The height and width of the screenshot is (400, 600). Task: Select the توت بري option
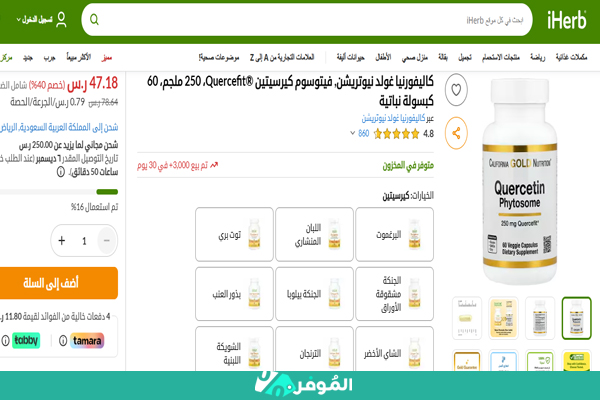pos(234,234)
